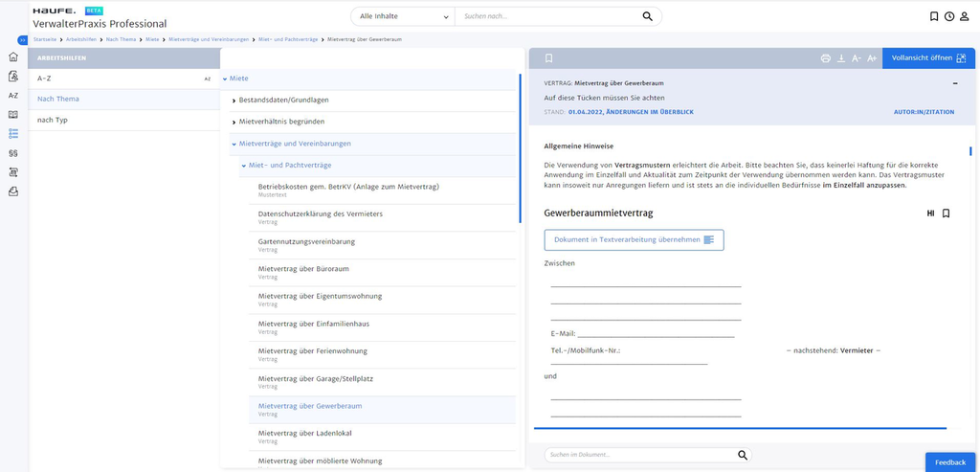This screenshot has width=980, height=472.
Task: Go to Arbeitshilfen in the breadcrumb
Action: (81, 39)
